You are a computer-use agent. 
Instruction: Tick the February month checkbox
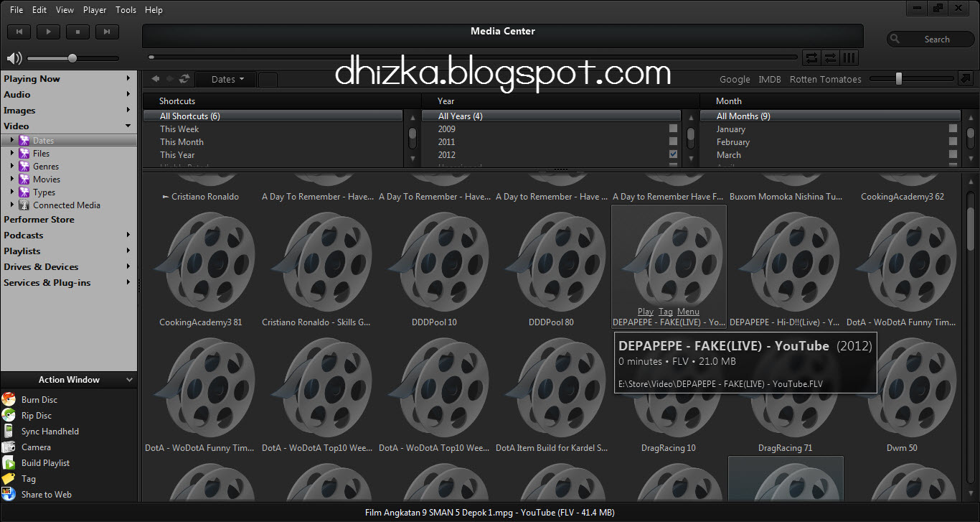[x=953, y=141]
